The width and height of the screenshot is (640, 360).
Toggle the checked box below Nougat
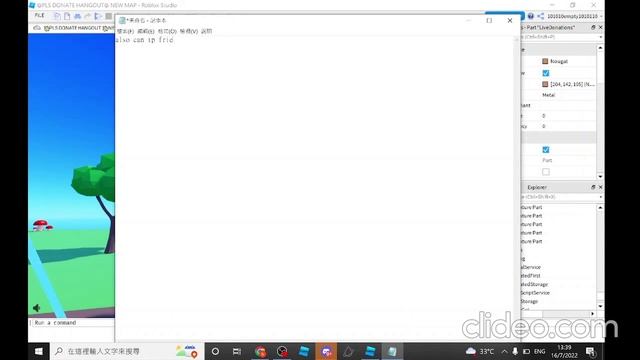546,73
